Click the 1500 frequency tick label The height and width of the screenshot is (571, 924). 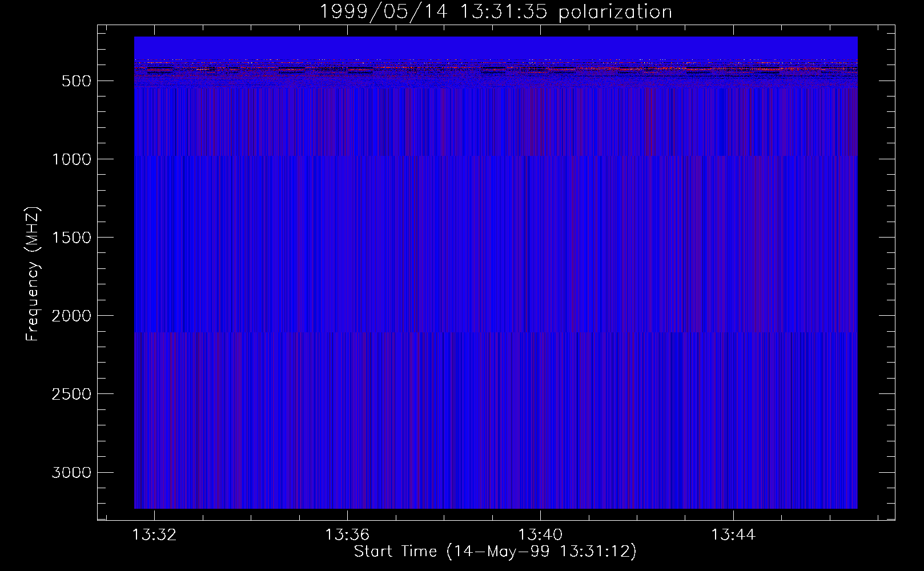(x=71, y=238)
